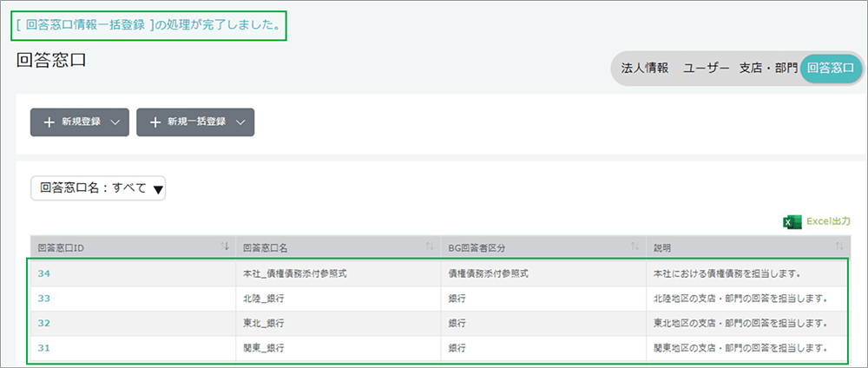Sort by 回答窓口ID column arrows

225,247
